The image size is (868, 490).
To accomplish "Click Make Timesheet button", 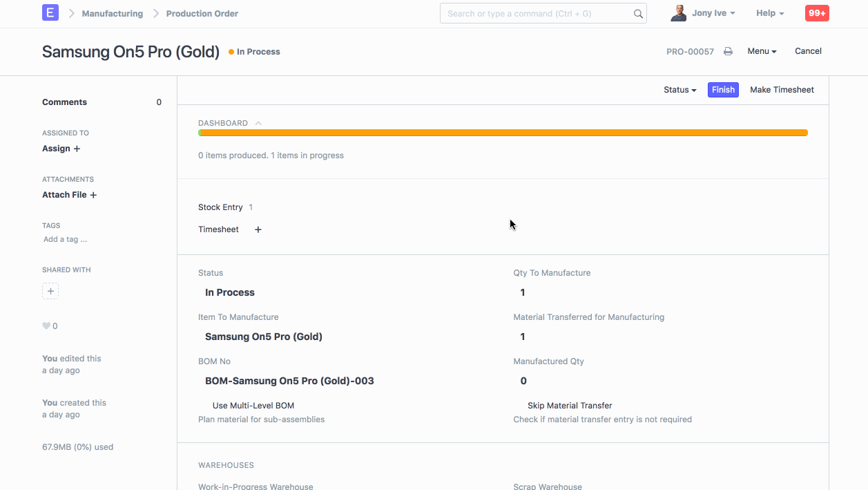I will [782, 90].
